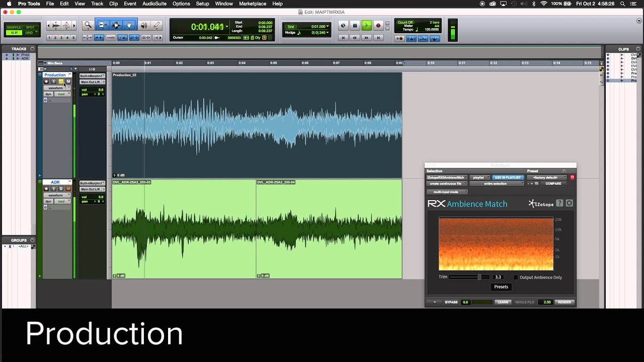The width and height of the screenshot is (644, 362).
Task: Click zoom preset 5 button
Action: [73, 38]
